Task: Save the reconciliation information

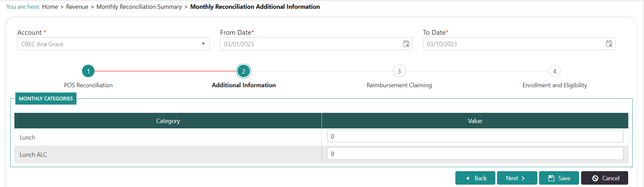Action: (559, 178)
